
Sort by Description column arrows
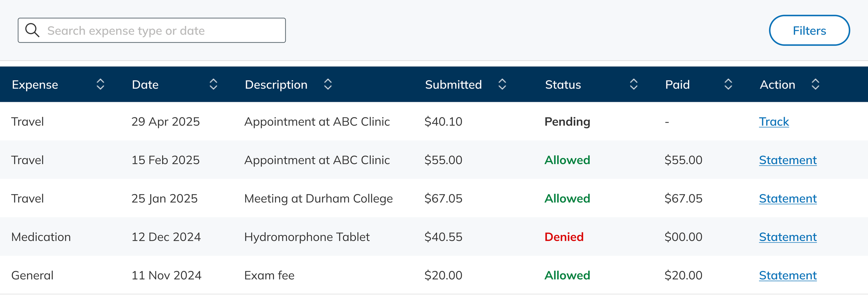click(328, 84)
